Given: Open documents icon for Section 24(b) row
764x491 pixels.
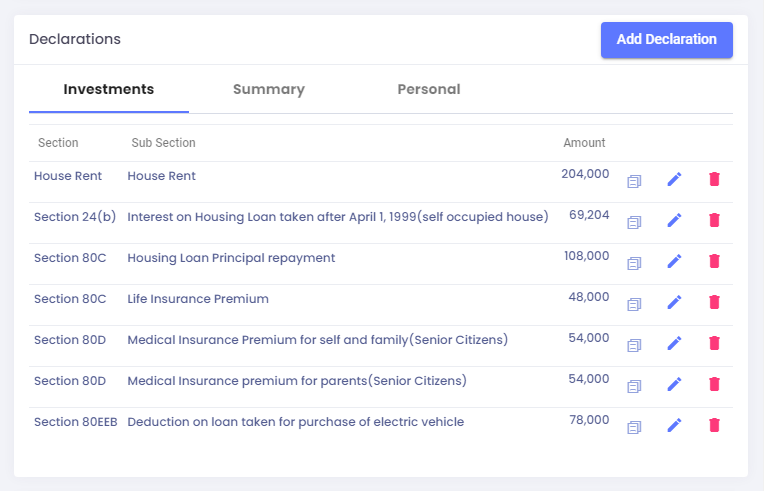Looking at the screenshot, I should 634,223.
